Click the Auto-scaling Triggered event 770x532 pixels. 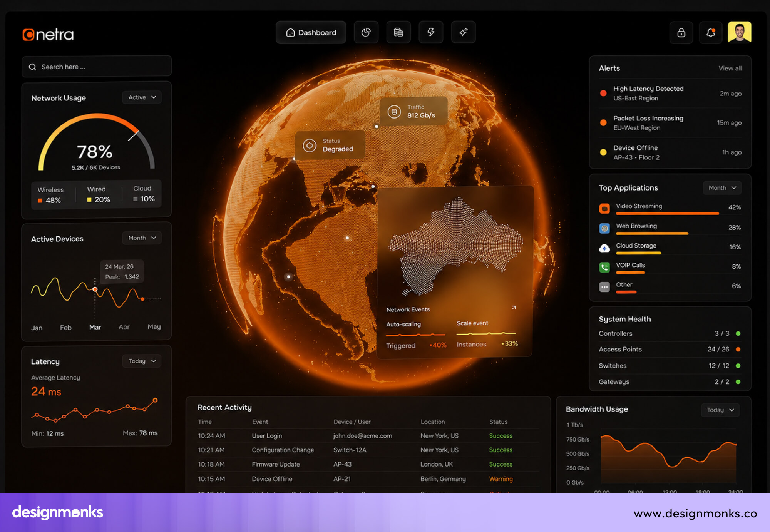(417, 335)
